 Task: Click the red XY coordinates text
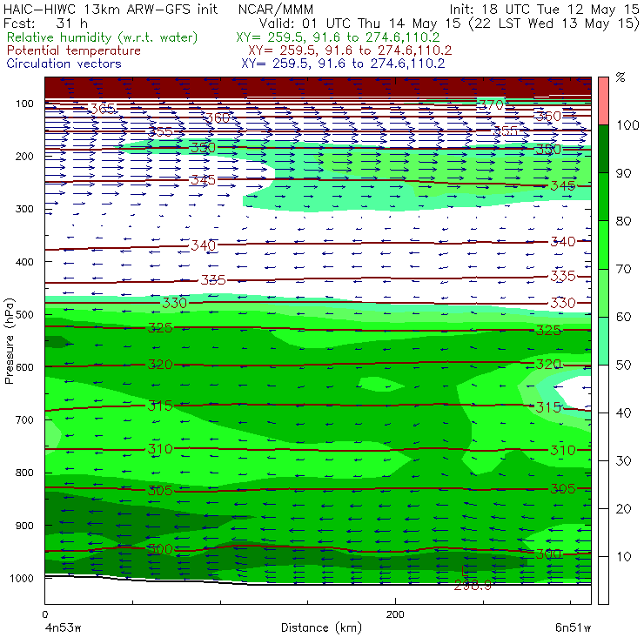(350, 50)
